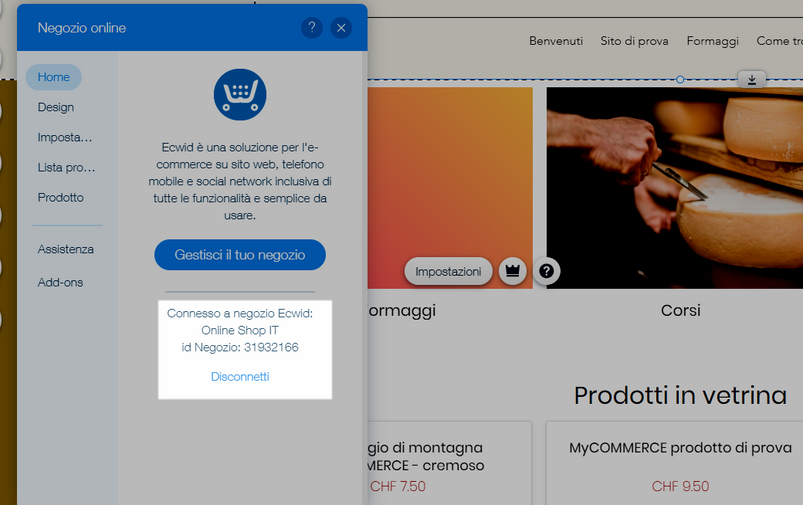This screenshot has height=505, width=803.
Task: Click the cheese cutting photo
Action: tap(674, 187)
